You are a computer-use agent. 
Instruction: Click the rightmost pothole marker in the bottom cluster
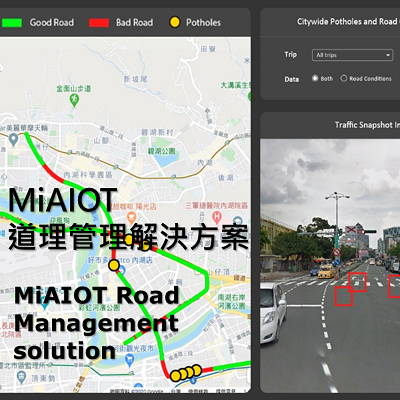[x=197, y=370]
